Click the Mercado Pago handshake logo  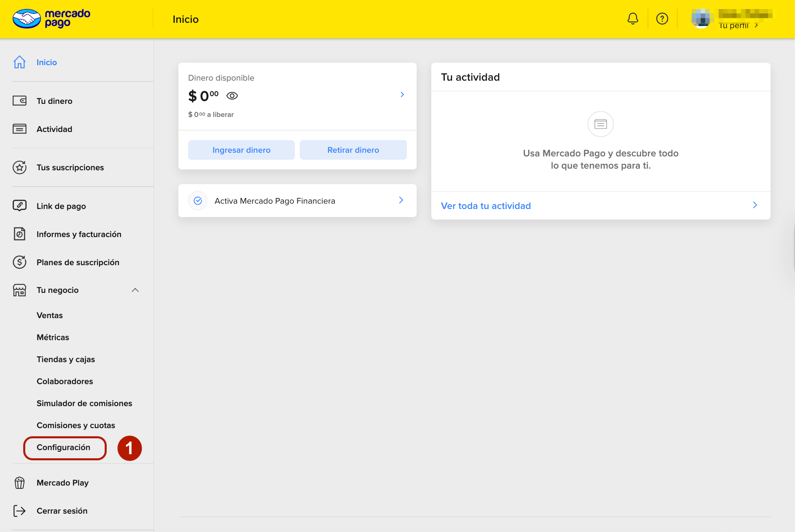(x=26, y=19)
